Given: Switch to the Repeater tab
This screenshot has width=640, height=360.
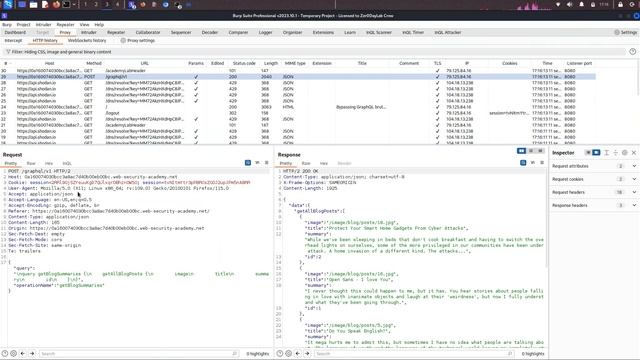Looking at the screenshot, I should [116, 32].
